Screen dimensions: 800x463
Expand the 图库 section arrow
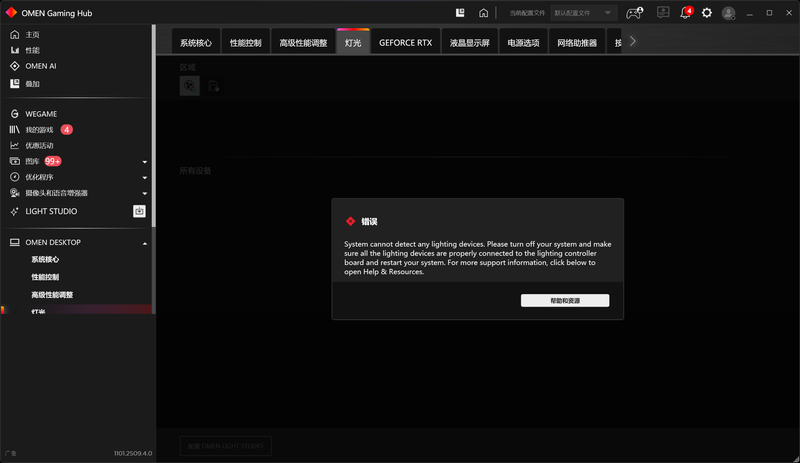tap(145, 162)
